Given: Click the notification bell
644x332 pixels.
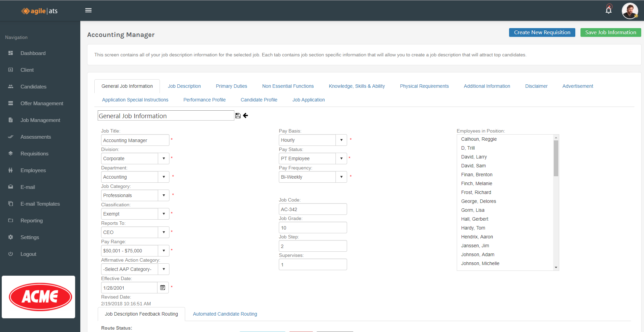Looking at the screenshot, I should click(x=609, y=10).
